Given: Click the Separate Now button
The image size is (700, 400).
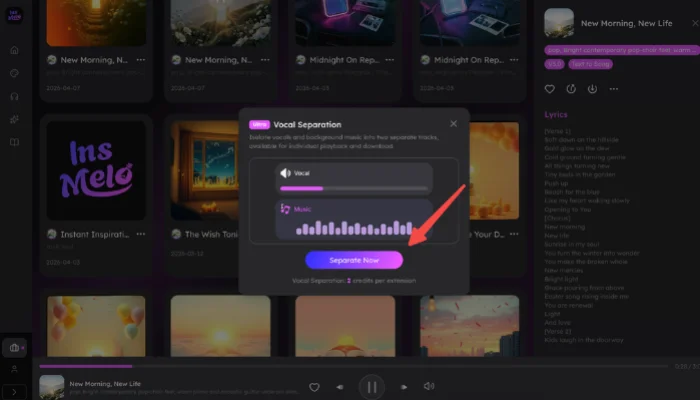Looking at the screenshot, I should [354, 260].
